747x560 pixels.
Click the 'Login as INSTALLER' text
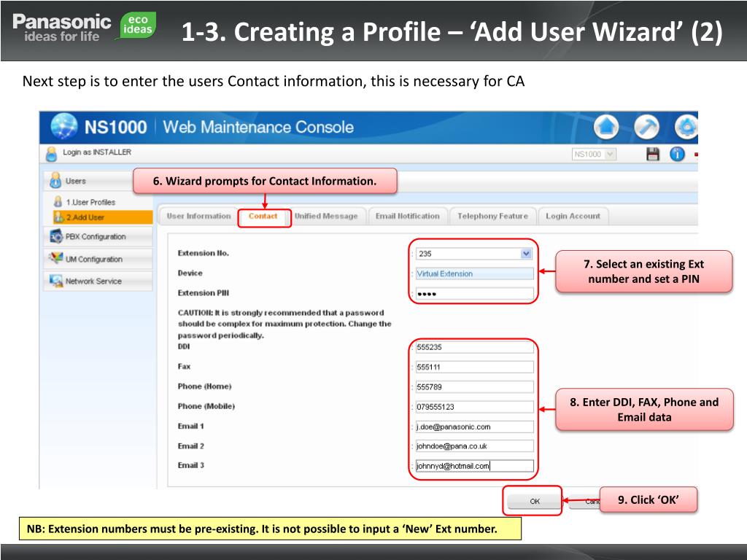[97, 152]
